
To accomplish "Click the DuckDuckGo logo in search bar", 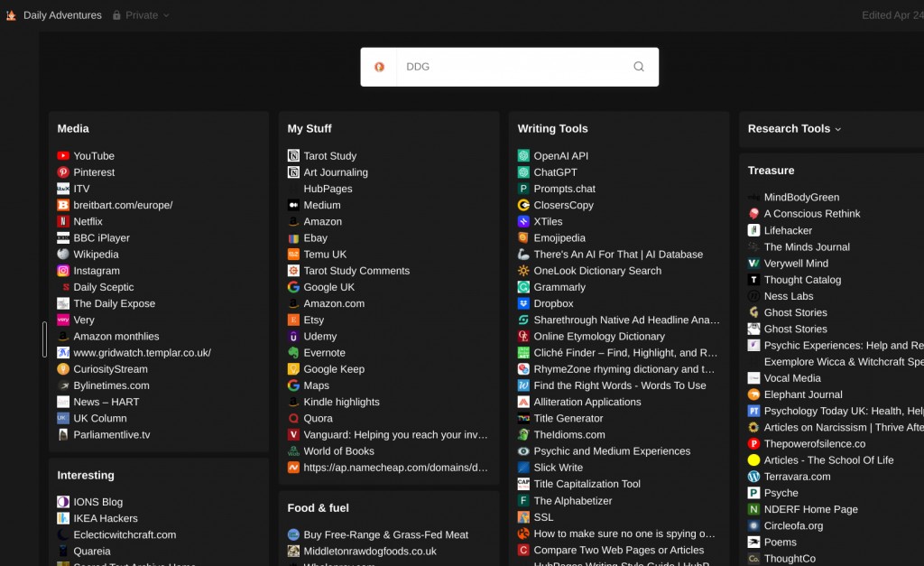I will tap(380, 67).
